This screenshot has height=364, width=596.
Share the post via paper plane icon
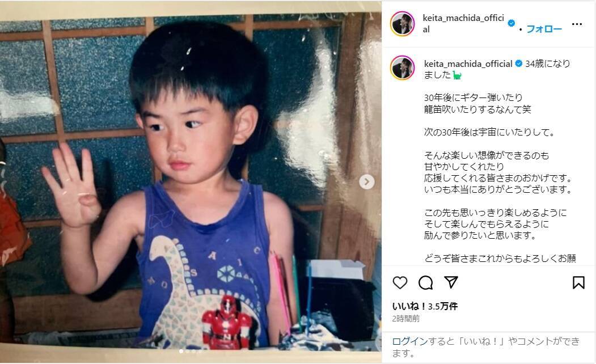point(451,282)
